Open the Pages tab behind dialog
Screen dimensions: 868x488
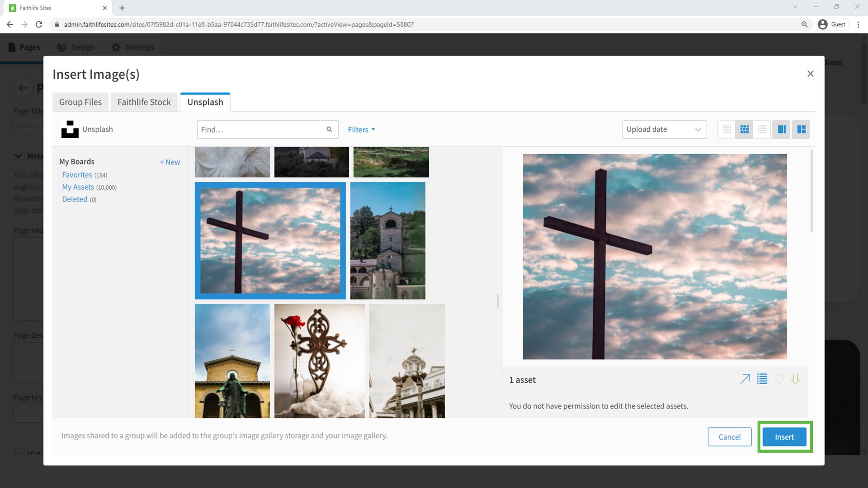pyautogui.click(x=24, y=47)
